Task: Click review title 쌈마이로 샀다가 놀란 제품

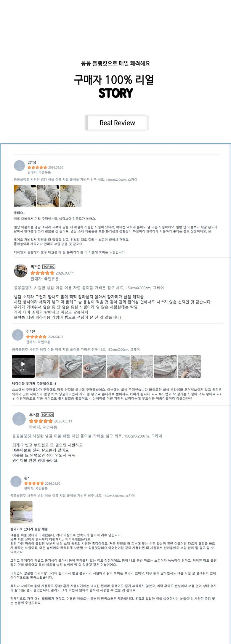Action: (29, 529)
